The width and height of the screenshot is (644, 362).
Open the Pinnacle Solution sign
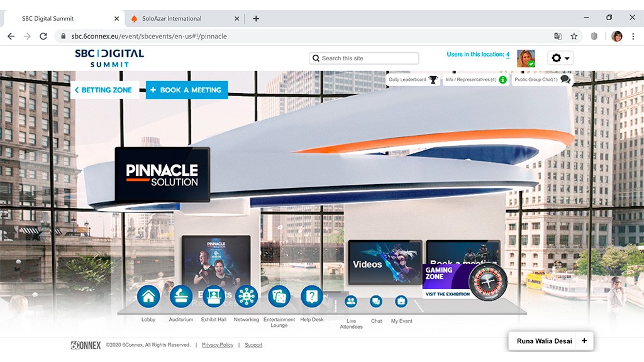162,175
